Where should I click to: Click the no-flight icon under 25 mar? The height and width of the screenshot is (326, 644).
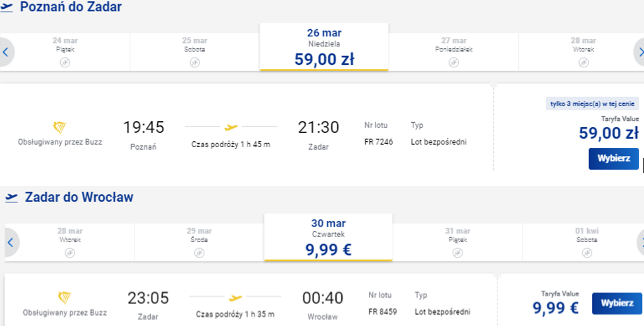click(195, 63)
